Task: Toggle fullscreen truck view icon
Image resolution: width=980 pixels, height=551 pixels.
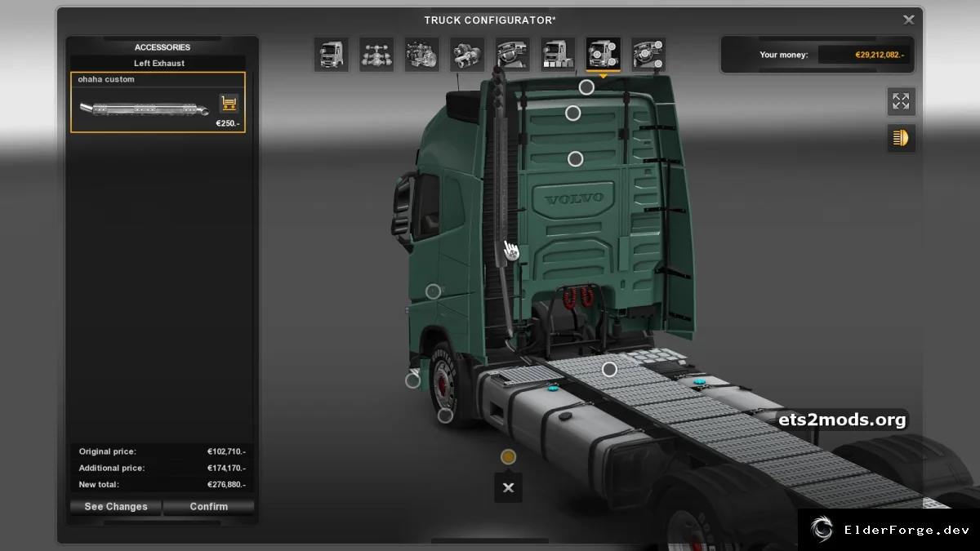Action: click(901, 101)
